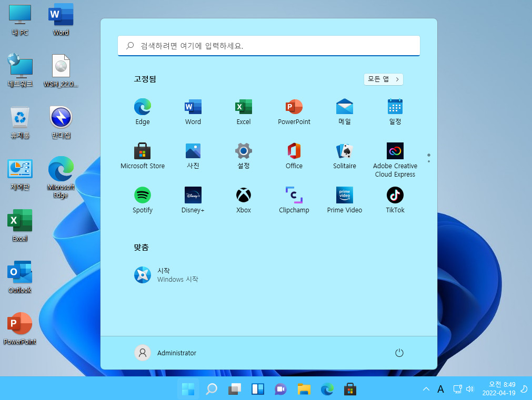Expand hidden system tray icons chevron
The width and height of the screenshot is (532, 400).
(x=426, y=389)
